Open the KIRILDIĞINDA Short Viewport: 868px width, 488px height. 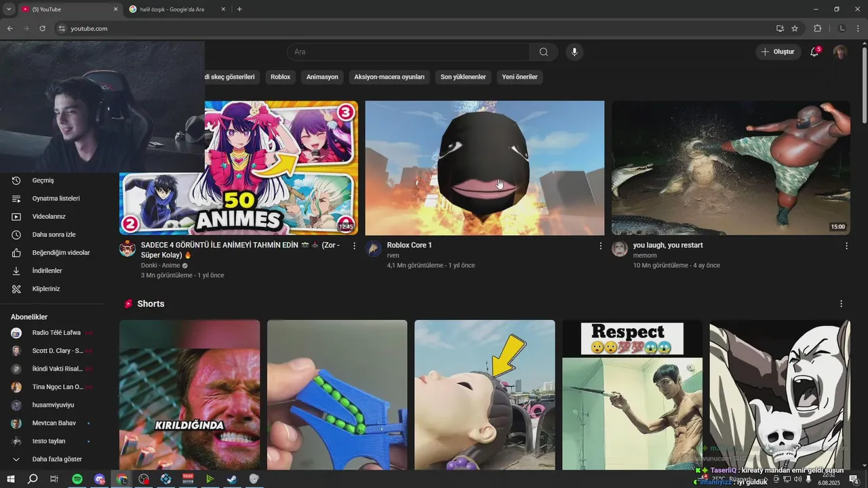pos(190,395)
